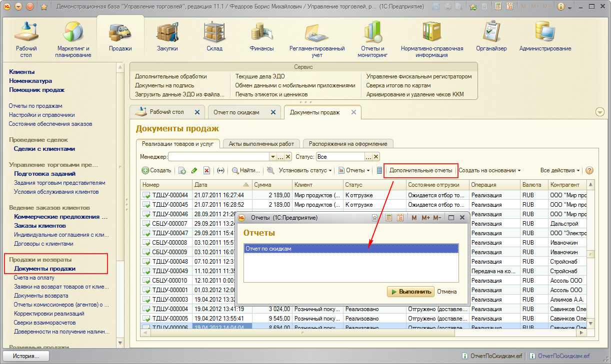Expand the open-tabs list arrow at right

(600, 112)
